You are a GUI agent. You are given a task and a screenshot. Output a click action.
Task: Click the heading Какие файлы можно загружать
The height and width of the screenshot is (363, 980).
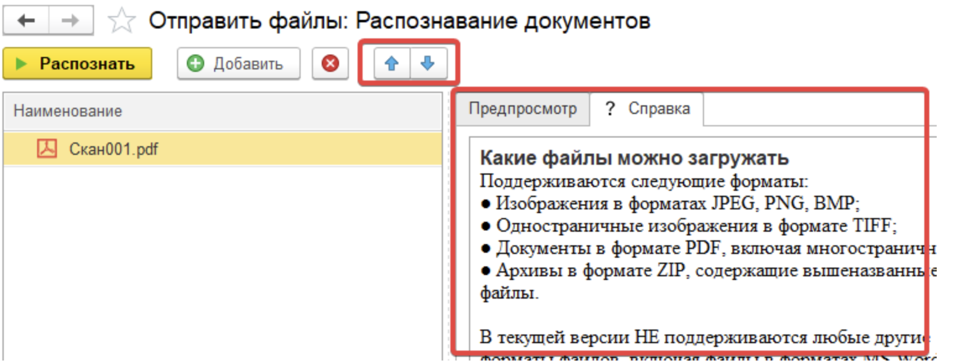pyautogui.click(x=634, y=158)
